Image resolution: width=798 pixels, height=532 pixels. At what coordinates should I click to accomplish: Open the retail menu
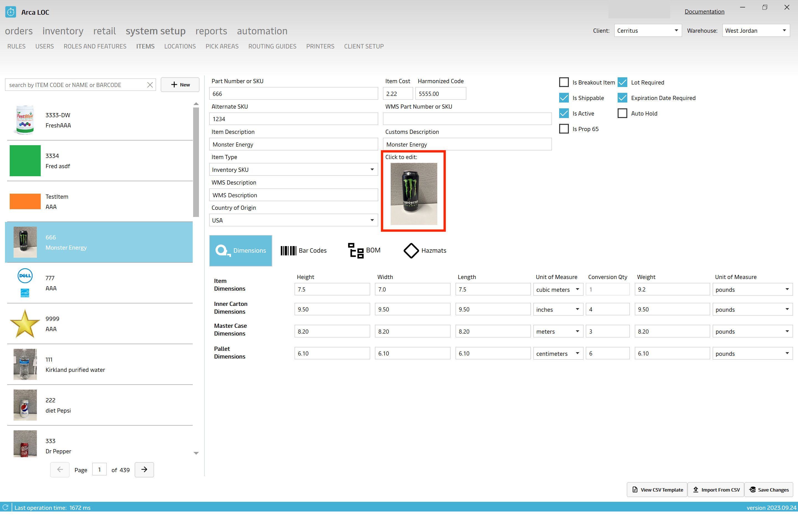[104, 31]
